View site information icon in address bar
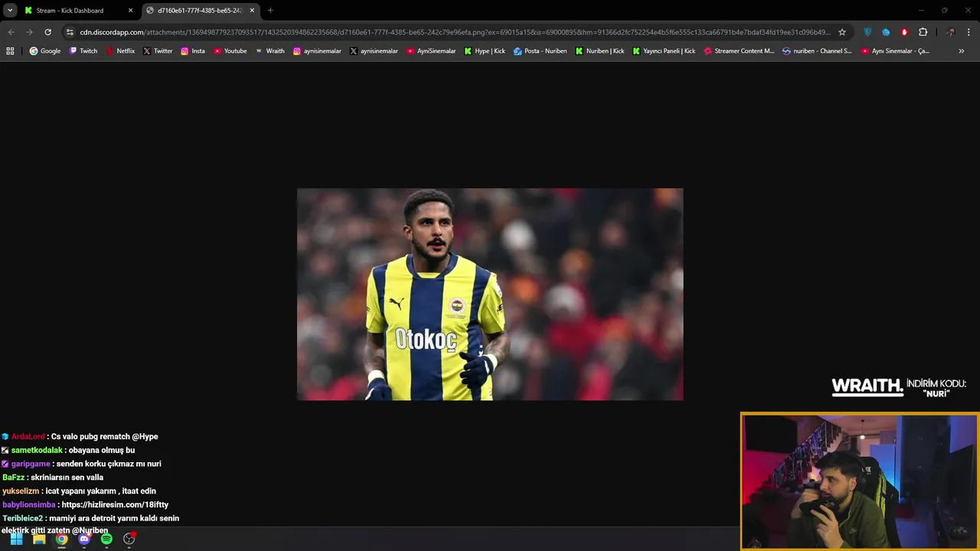This screenshot has width=980, height=551. tap(70, 32)
